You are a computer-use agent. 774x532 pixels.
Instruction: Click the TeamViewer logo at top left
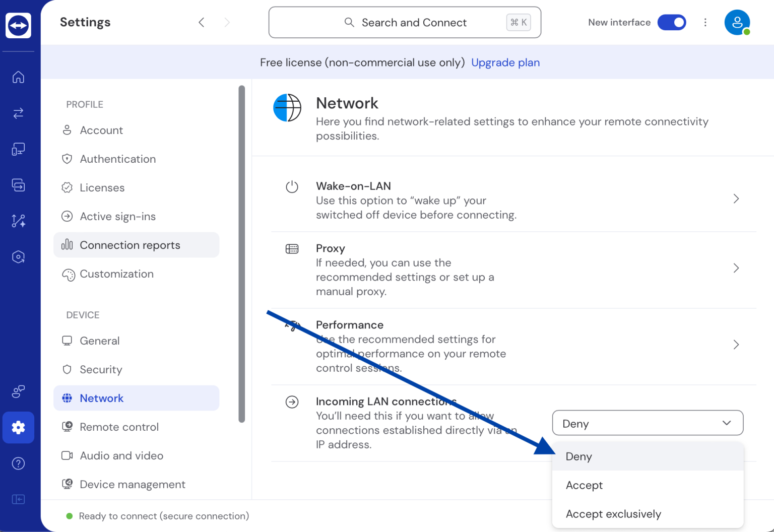tap(18, 25)
